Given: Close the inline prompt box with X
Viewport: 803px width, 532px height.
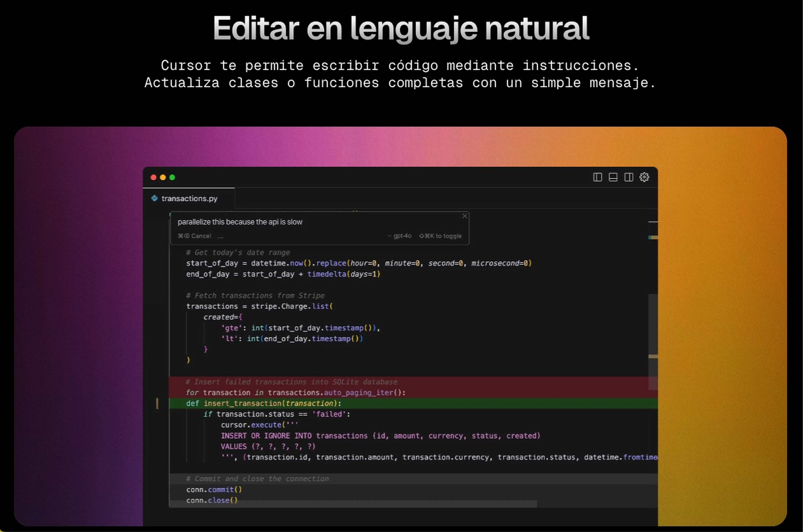Looking at the screenshot, I should click(x=464, y=216).
